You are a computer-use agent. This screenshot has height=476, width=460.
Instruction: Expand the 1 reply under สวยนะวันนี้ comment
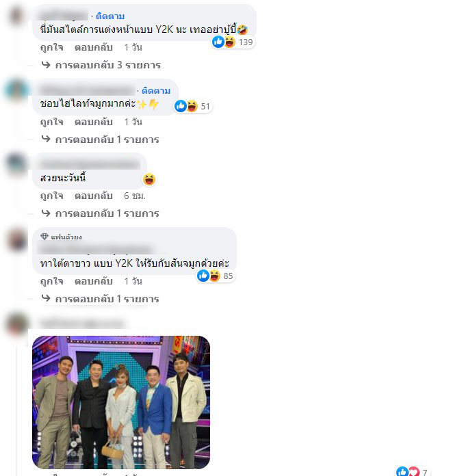click(x=100, y=213)
